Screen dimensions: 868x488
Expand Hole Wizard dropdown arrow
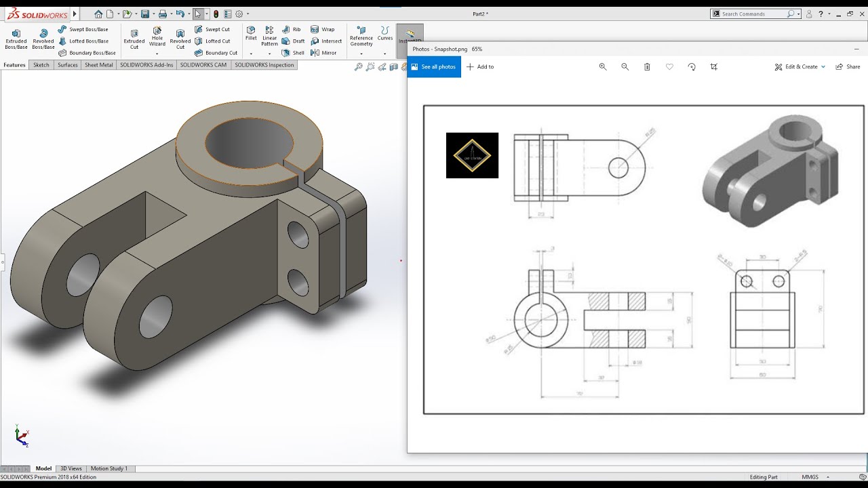click(157, 54)
